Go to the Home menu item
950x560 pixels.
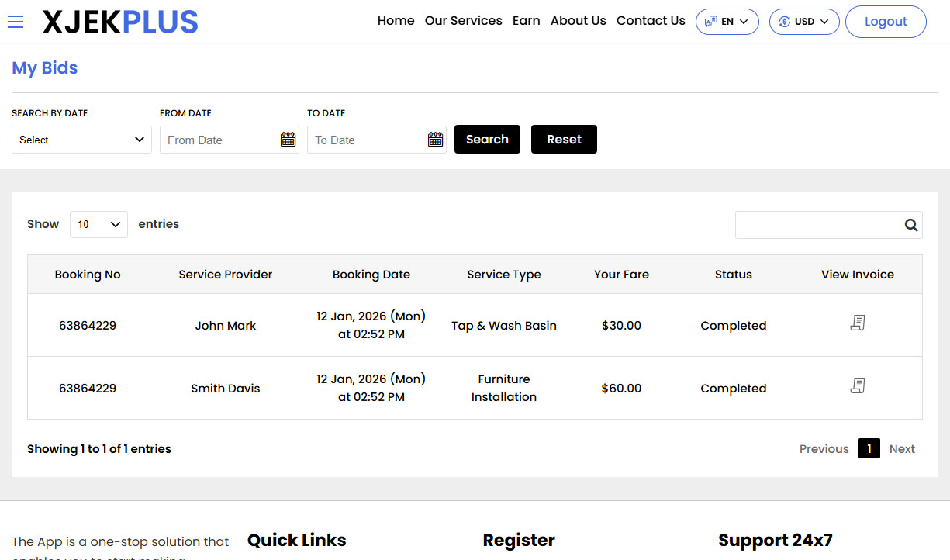point(396,21)
